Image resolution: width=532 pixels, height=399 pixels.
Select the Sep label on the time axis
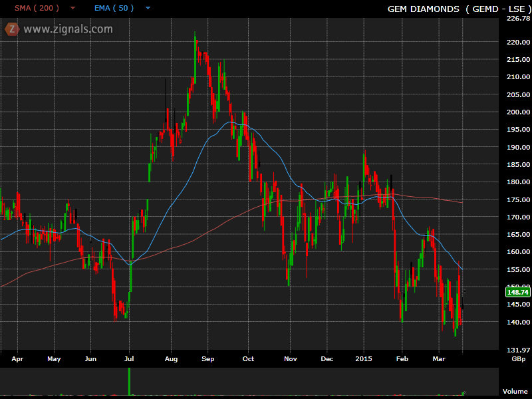(207, 359)
